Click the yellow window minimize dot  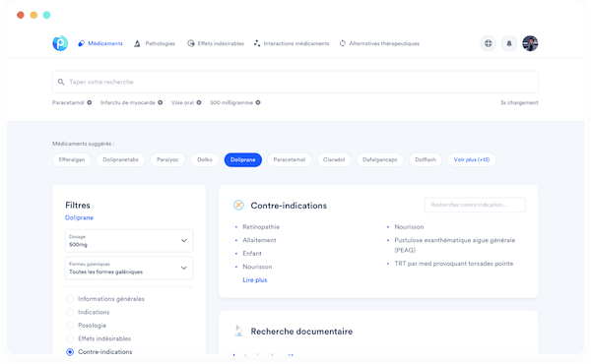tap(33, 15)
